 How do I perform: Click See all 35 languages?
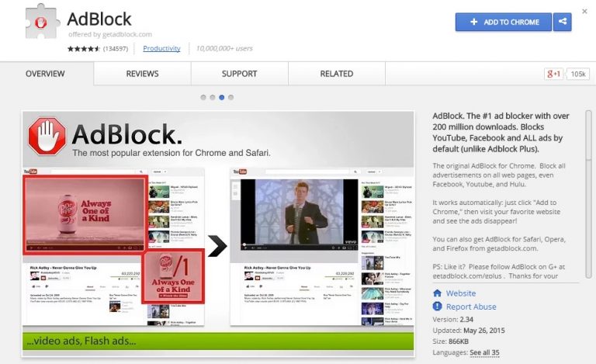484,352
